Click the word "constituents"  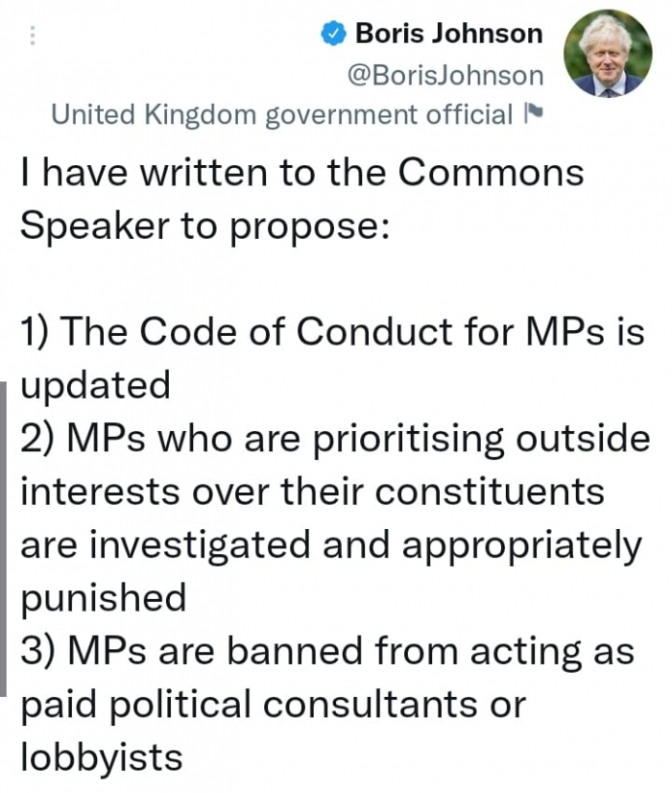point(490,492)
